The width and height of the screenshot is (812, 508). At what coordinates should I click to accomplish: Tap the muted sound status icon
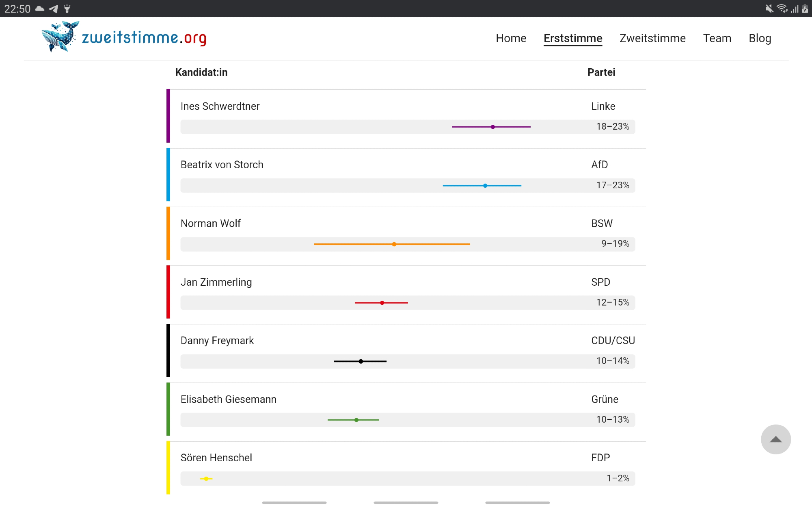pos(769,9)
